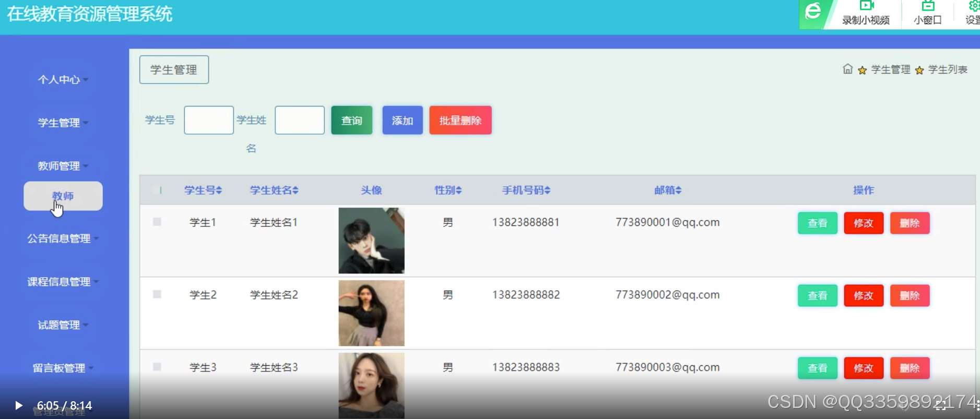
Task: Click 学生管理 in the breadcrumb
Action: pos(891,69)
